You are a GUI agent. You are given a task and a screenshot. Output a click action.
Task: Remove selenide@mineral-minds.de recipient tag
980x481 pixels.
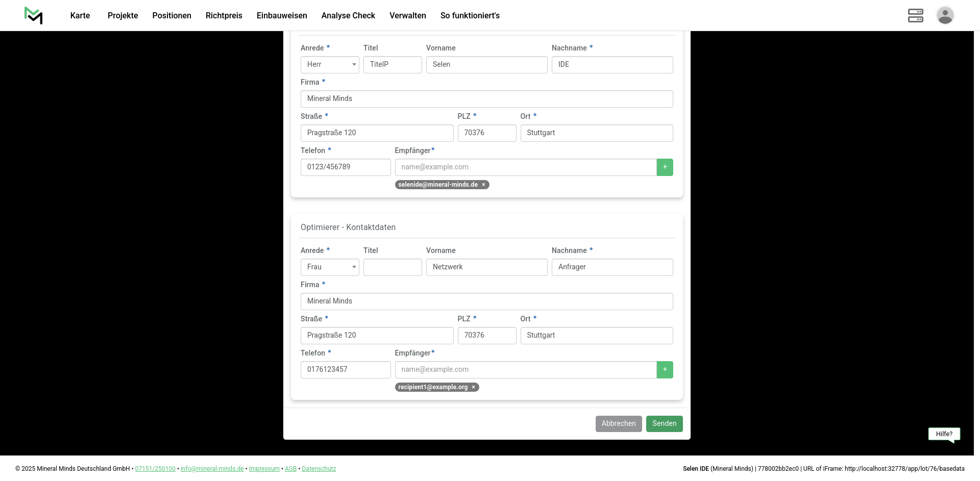click(483, 185)
